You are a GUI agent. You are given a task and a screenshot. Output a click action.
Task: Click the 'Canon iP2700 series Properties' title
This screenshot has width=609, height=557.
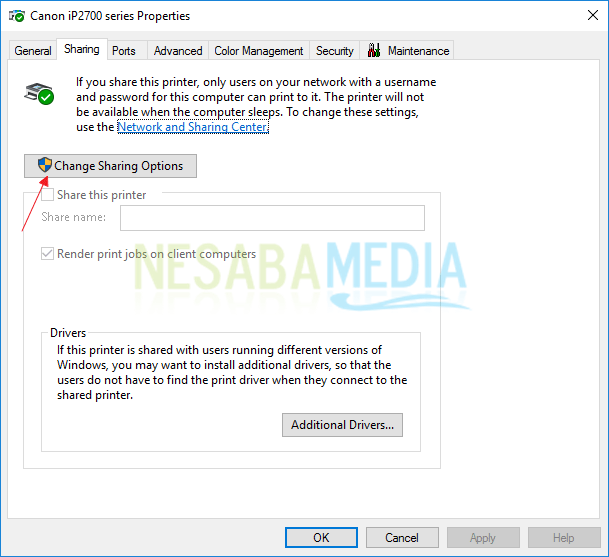pos(110,16)
